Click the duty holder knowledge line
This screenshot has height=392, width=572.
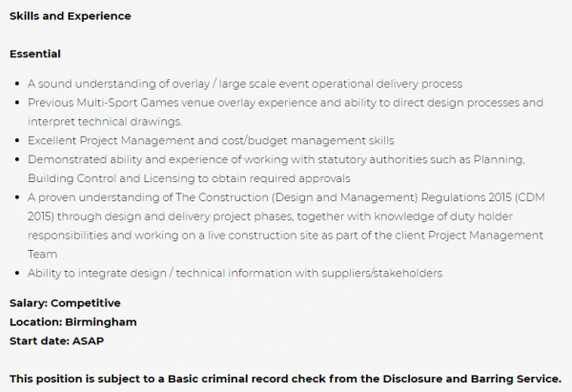coord(271,217)
